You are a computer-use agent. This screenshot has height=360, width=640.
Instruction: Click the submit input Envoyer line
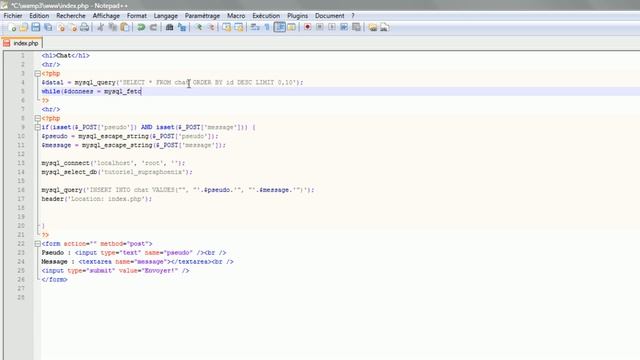(x=115, y=271)
